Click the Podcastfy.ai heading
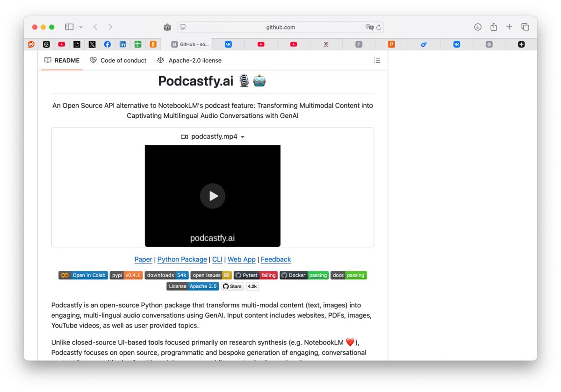The image size is (561, 392). (x=212, y=81)
